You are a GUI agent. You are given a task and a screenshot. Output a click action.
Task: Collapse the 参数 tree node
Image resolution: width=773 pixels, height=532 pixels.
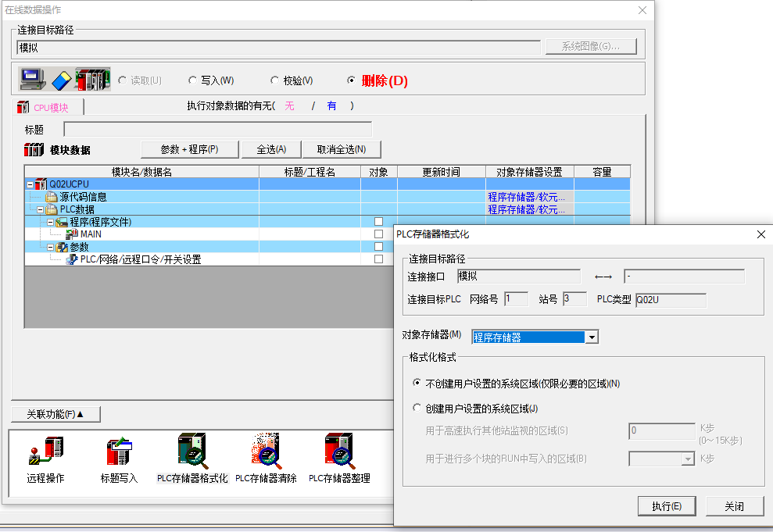50,247
